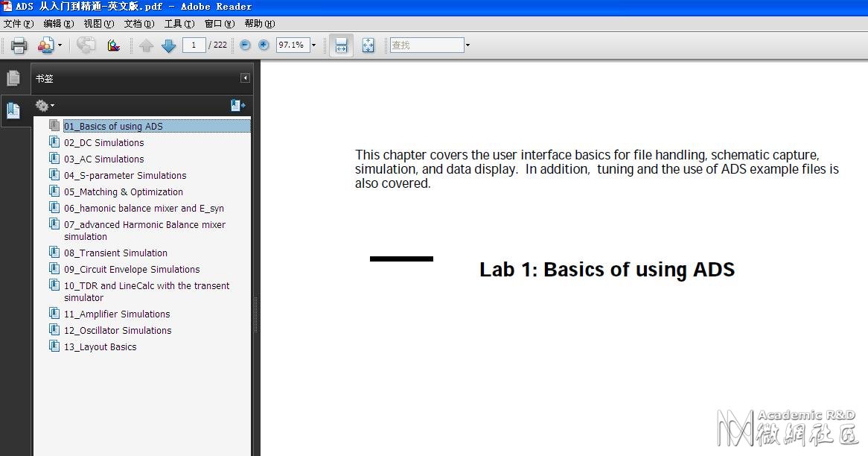Click the bookmark icon beside 13_Layout Basics
The width and height of the screenshot is (868, 456).
tap(54, 346)
